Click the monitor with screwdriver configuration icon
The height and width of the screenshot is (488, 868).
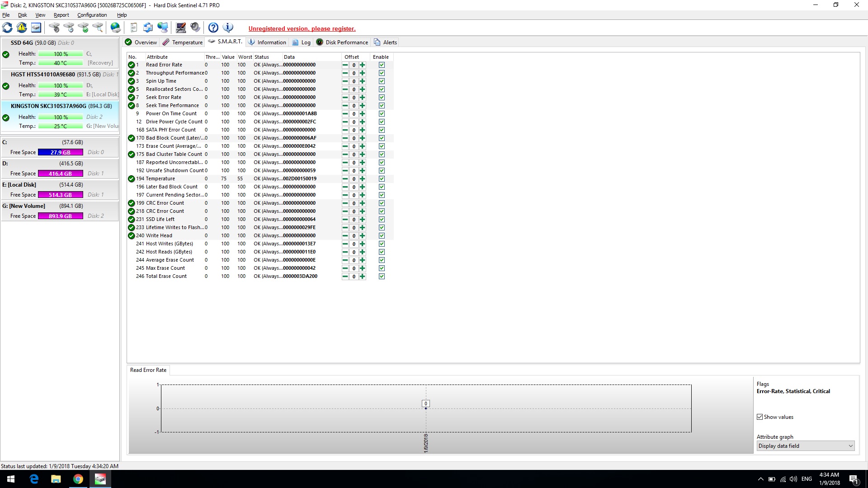click(181, 28)
